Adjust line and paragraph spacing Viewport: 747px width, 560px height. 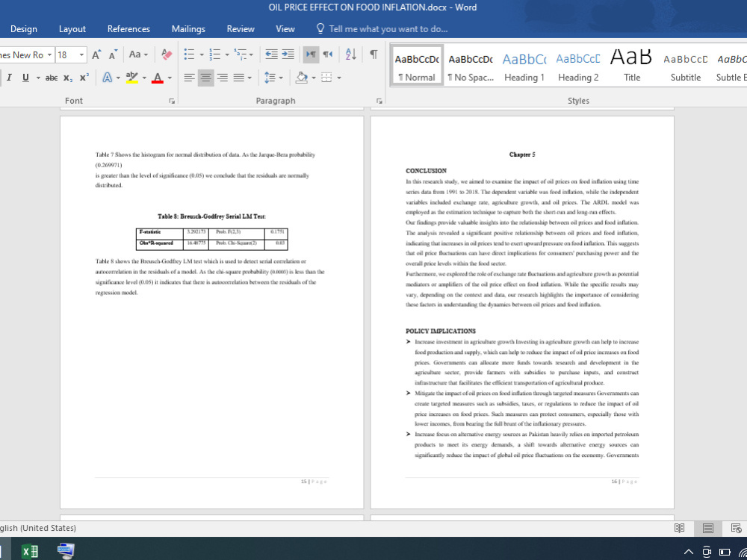click(270, 78)
